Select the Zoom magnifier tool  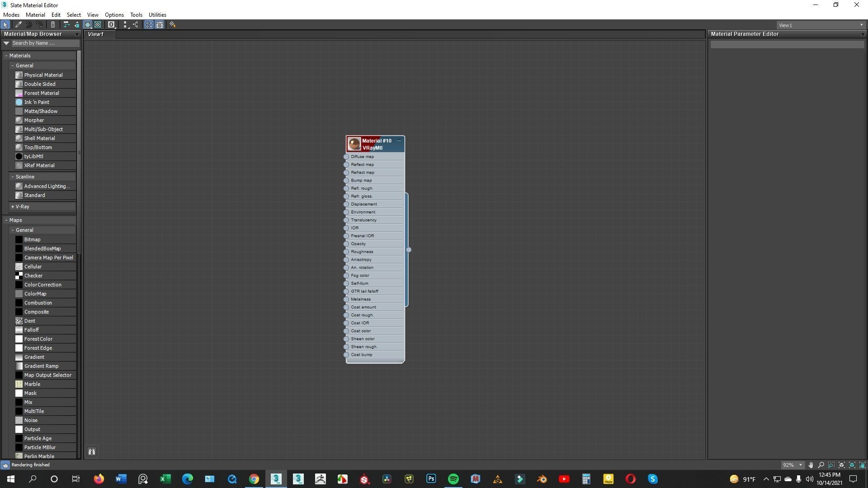pyautogui.click(x=821, y=465)
